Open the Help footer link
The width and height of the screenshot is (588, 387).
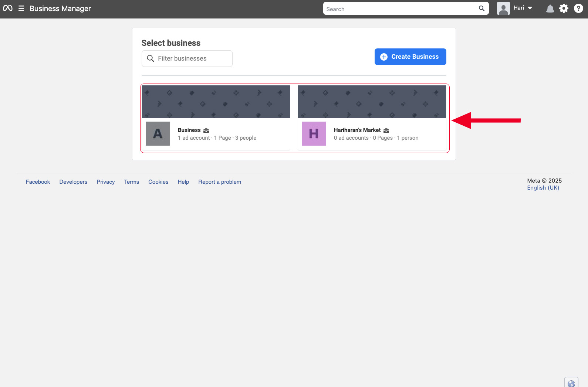(183, 182)
